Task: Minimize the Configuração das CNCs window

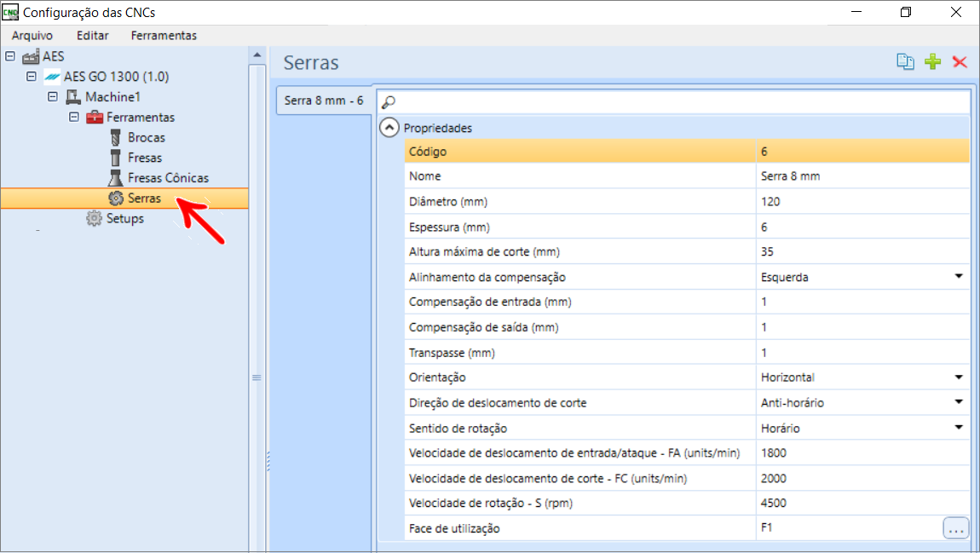Action: click(x=856, y=12)
